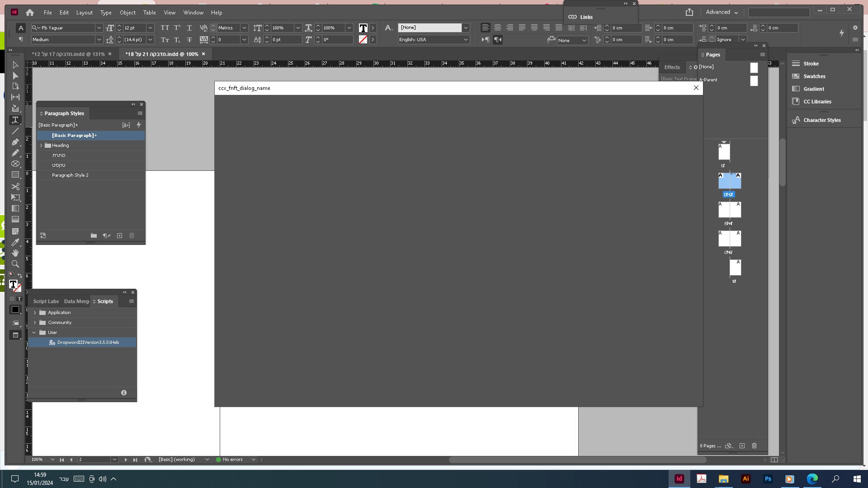This screenshot has height=488, width=868.
Task: Toggle Underline text formatting
Action: [189, 28]
